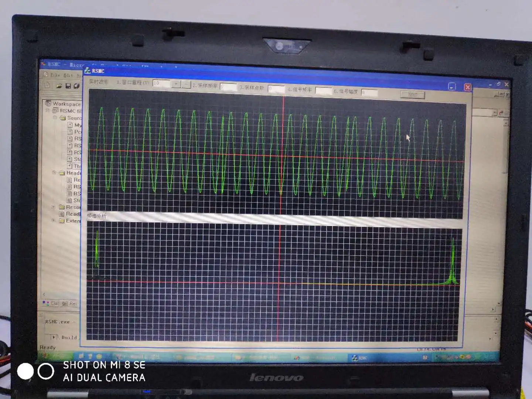
Task: Open the Edit menu in Visual Studio
Action: tap(68, 75)
